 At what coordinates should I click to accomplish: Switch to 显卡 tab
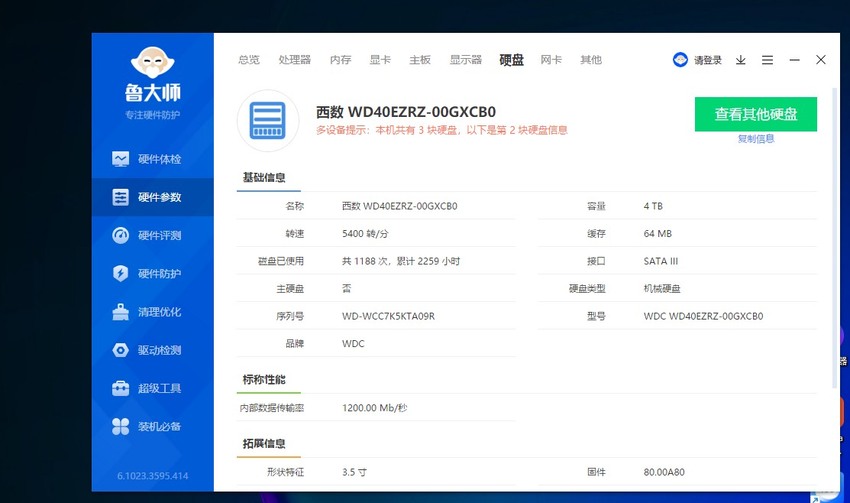(380, 60)
